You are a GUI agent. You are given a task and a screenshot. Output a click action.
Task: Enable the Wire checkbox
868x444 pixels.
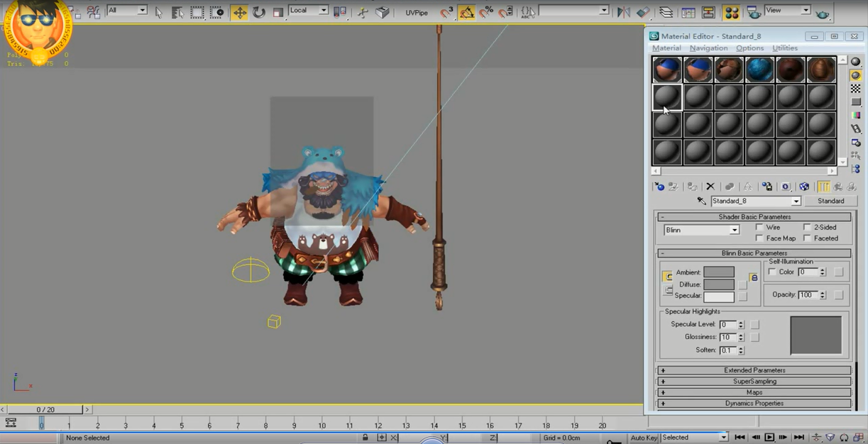[x=759, y=227]
